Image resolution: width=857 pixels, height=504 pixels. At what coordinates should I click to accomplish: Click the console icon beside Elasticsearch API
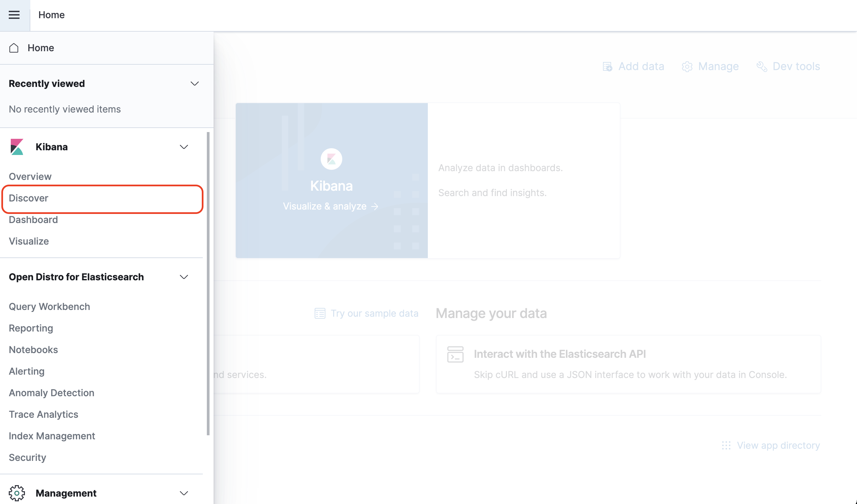pyautogui.click(x=455, y=354)
